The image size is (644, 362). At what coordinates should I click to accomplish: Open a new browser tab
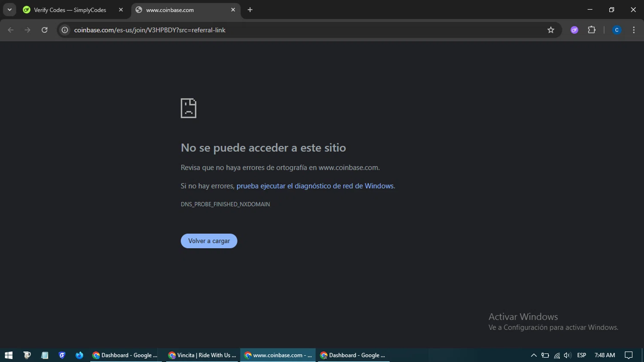click(250, 10)
